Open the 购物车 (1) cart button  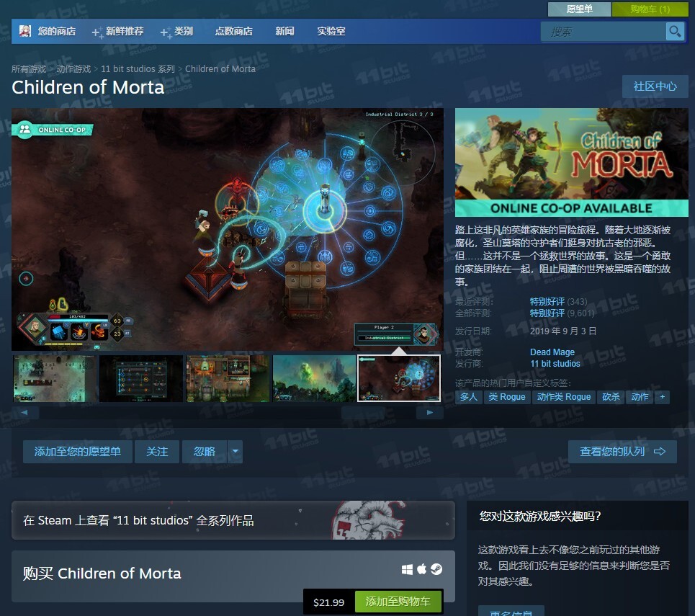[x=650, y=9]
